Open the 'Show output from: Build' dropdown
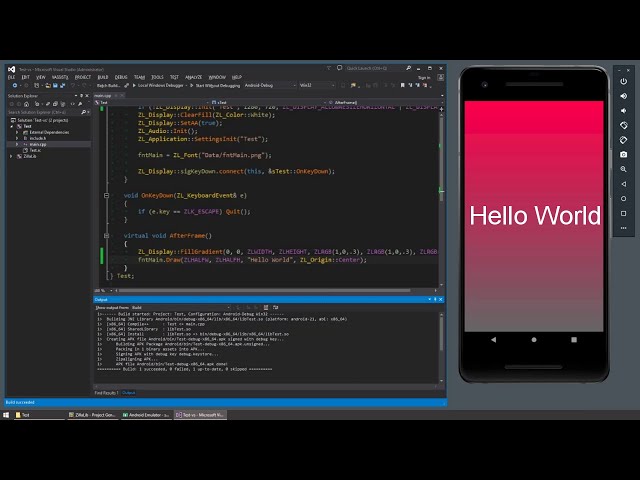The height and width of the screenshot is (480, 640). [180, 307]
